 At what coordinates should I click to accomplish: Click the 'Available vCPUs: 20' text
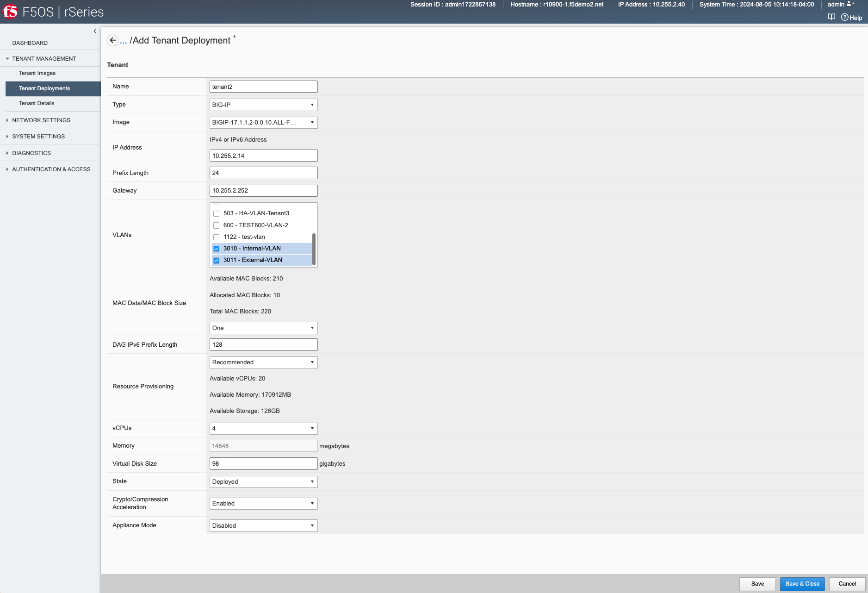click(237, 379)
